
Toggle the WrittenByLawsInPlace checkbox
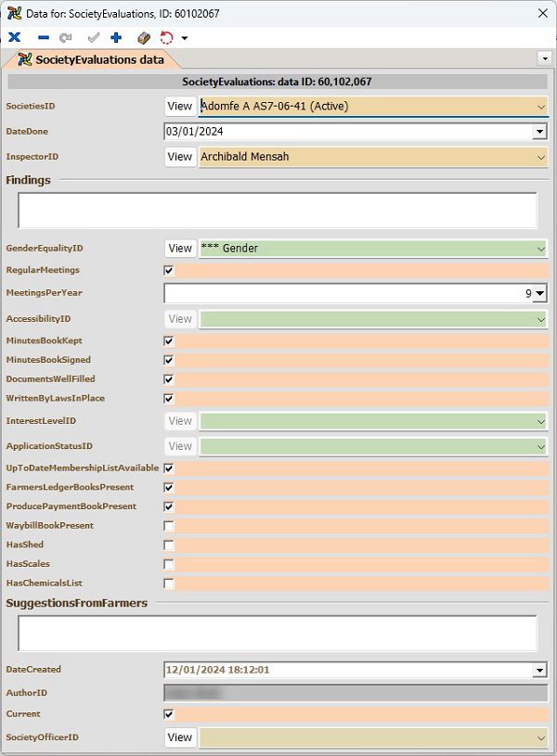coord(169,399)
